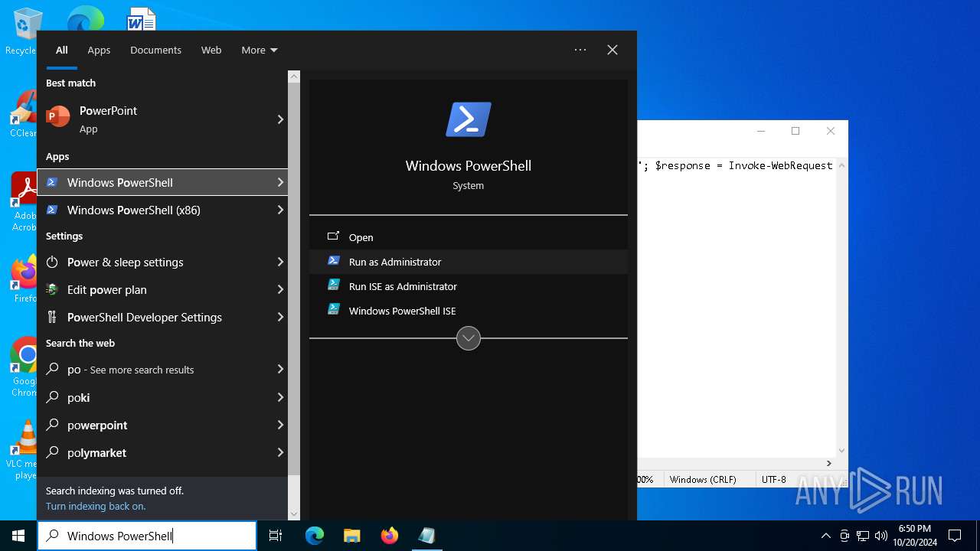Image resolution: width=980 pixels, height=551 pixels.
Task: Select the All search tab
Action: 62,50
